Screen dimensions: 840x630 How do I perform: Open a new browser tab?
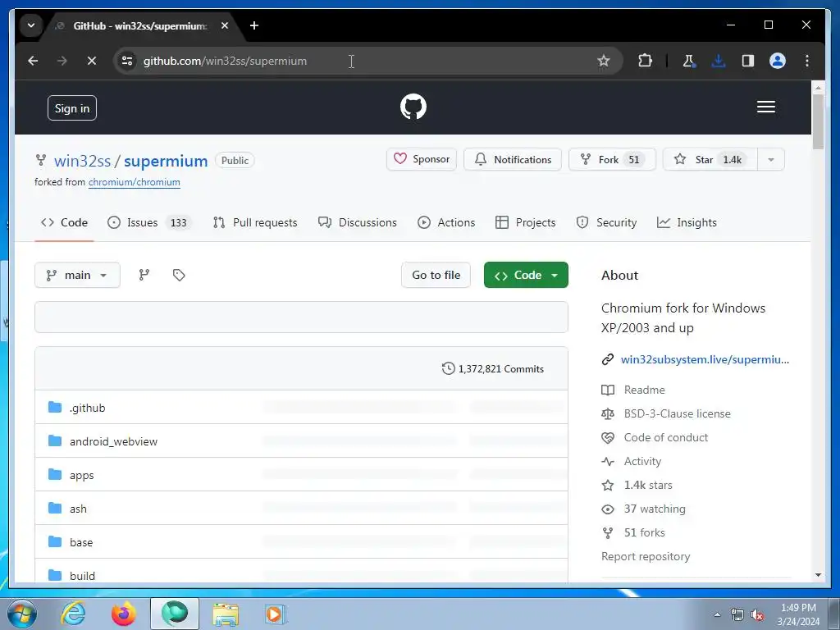coord(254,25)
